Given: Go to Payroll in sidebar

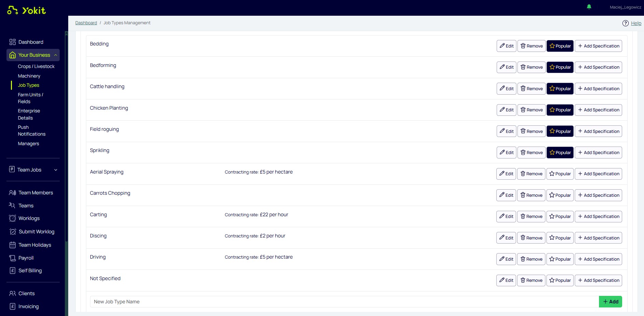Looking at the screenshot, I should [x=26, y=258].
